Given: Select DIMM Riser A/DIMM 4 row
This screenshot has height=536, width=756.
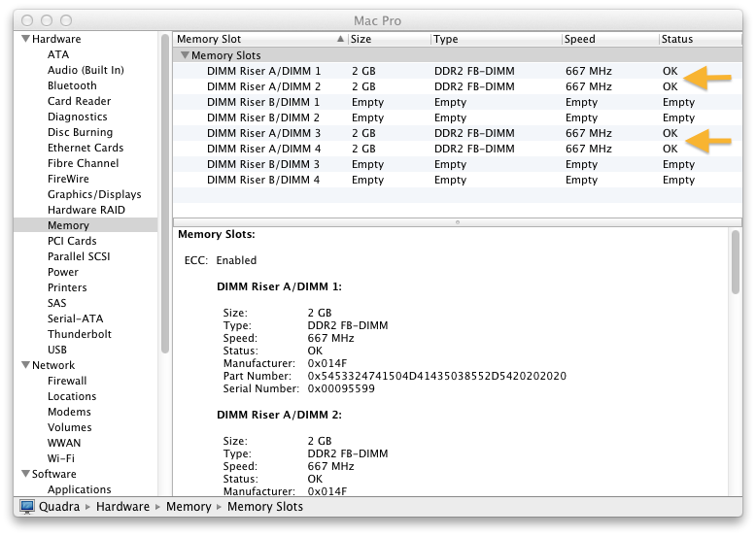Looking at the screenshot, I should pyautogui.click(x=457, y=149).
